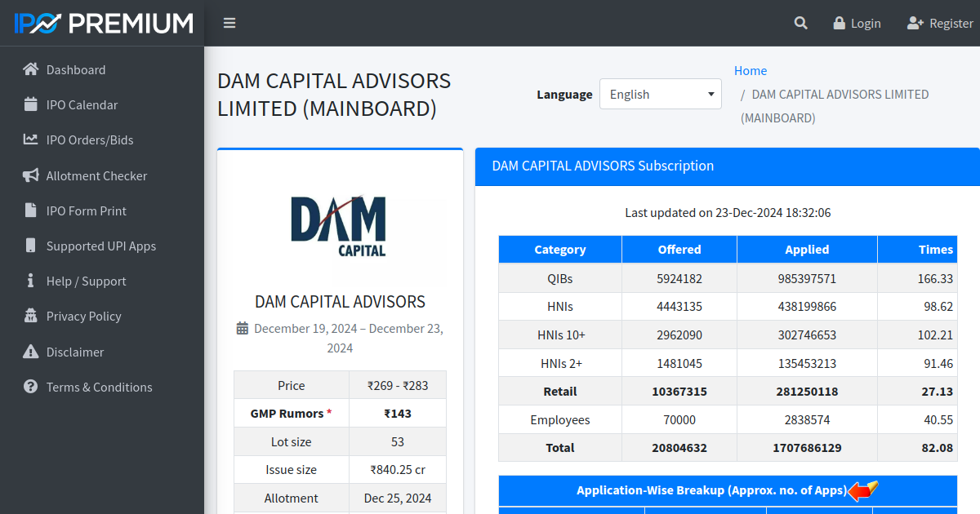
Task: Click the GMP Rumors table cell
Action: (291, 413)
